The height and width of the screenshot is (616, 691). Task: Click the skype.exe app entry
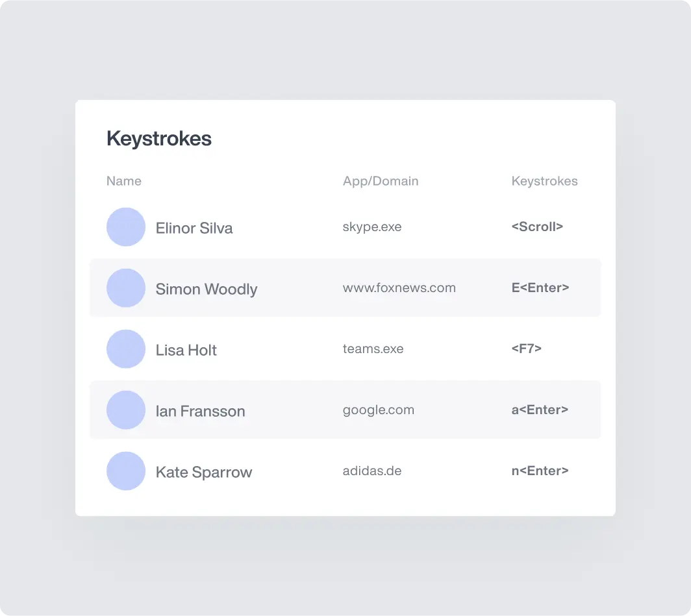pos(372,227)
